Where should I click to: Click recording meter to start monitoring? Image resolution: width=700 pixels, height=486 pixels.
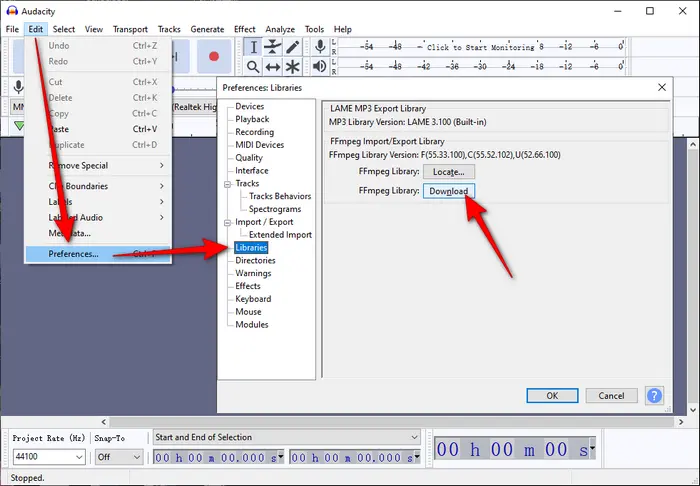(481, 46)
